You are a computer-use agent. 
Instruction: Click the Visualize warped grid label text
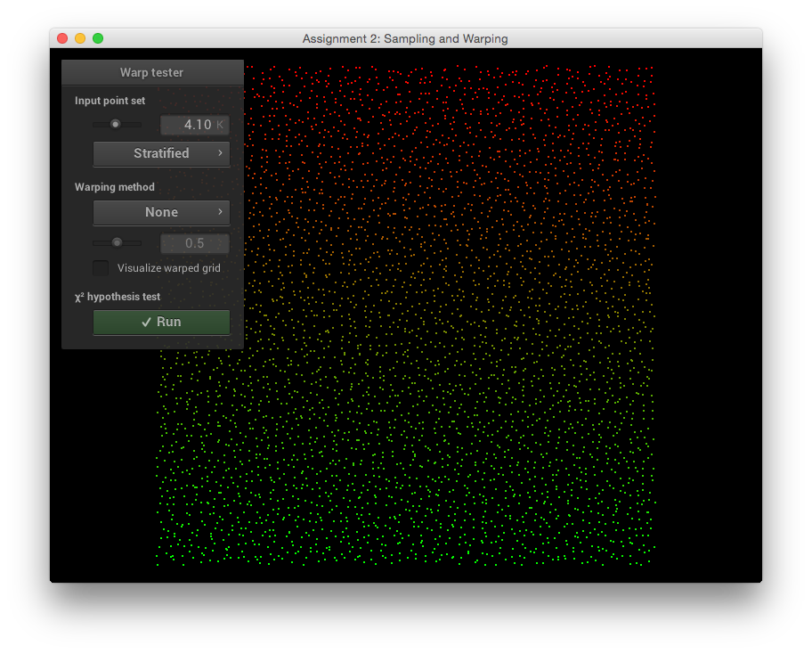tap(169, 268)
